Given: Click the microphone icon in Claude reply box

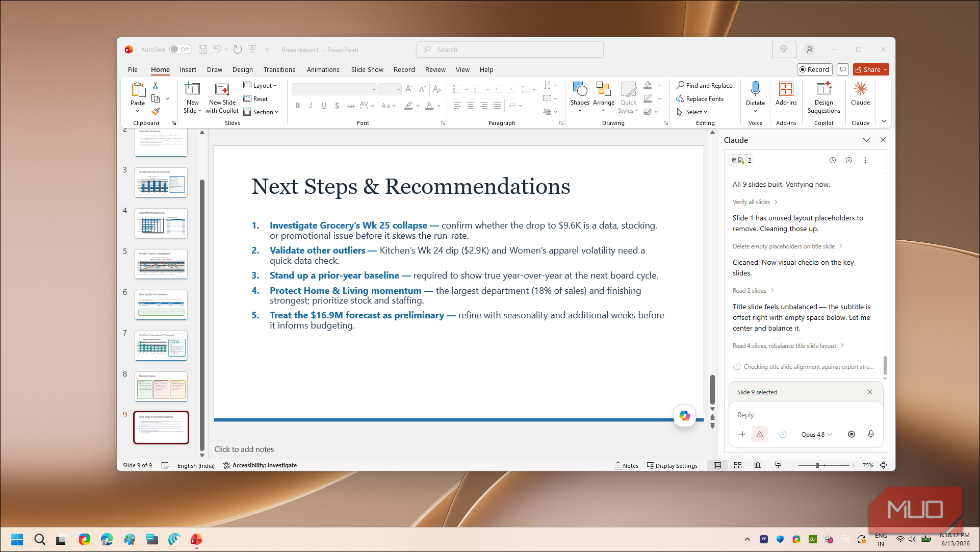Looking at the screenshot, I should pos(871,434).
